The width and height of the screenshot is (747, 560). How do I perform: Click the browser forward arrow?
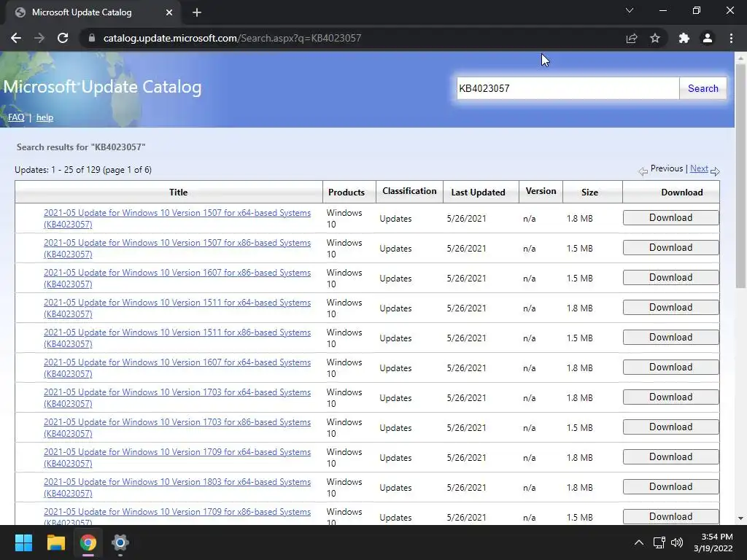pyautogui.click(x=39, y=38)
